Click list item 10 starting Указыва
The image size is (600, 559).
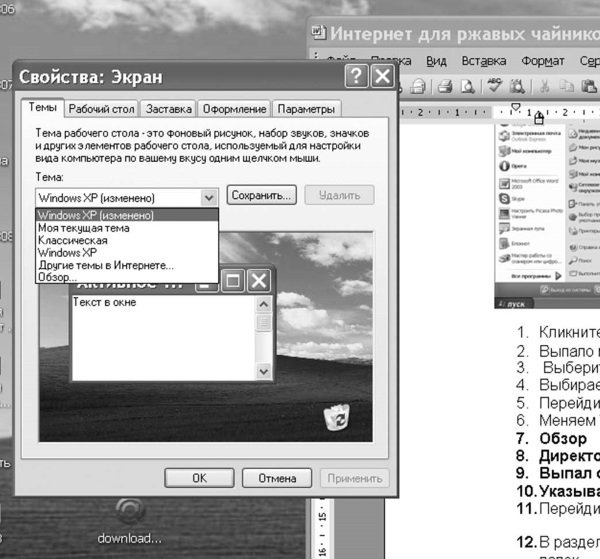coord(558,491)
